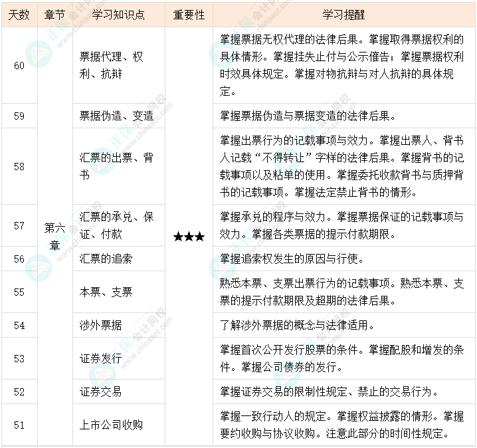The image size is (477, 448).
Task: Select the 票据代理、权利、抗辩 topic cell
Action: click(x=111, y=66)
